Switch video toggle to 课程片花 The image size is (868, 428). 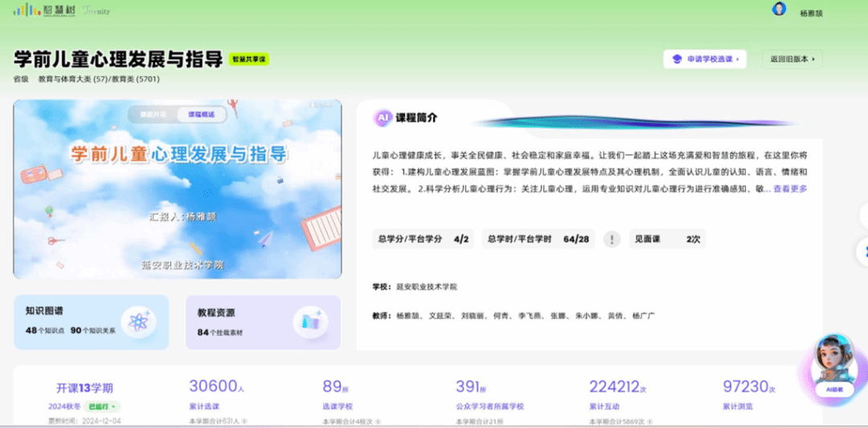pyautogui.click(x=154, y=115)
